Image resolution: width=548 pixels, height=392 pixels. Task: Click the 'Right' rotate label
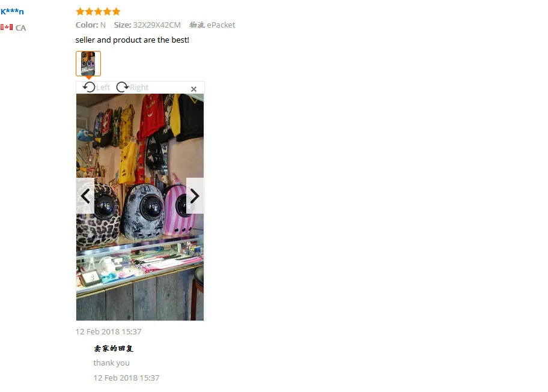coord(139,87)
